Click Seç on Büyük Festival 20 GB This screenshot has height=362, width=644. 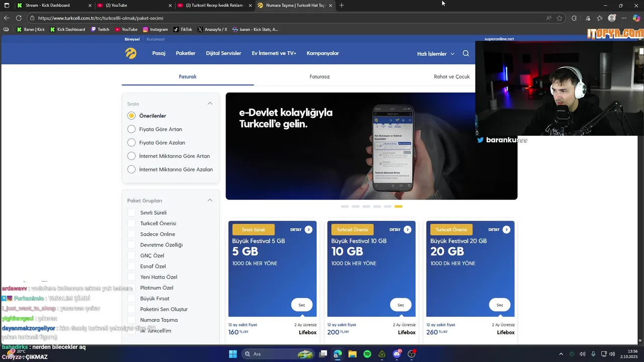coord(500,305)
